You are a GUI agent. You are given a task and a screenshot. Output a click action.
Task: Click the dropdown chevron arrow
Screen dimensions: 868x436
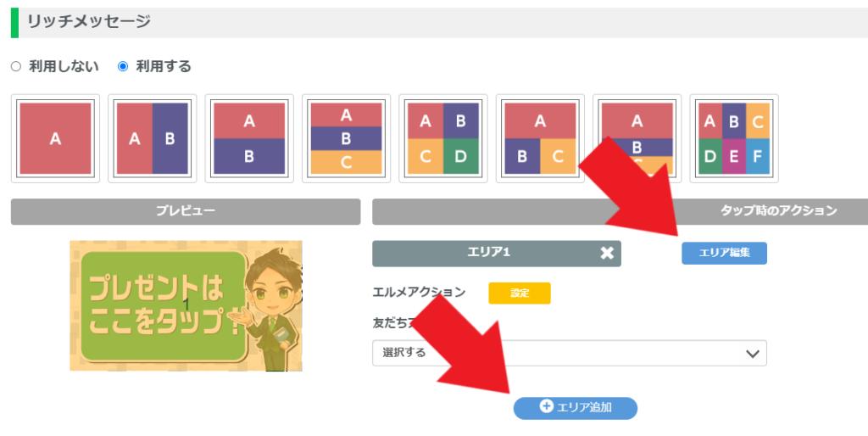[x=751, y=354]
